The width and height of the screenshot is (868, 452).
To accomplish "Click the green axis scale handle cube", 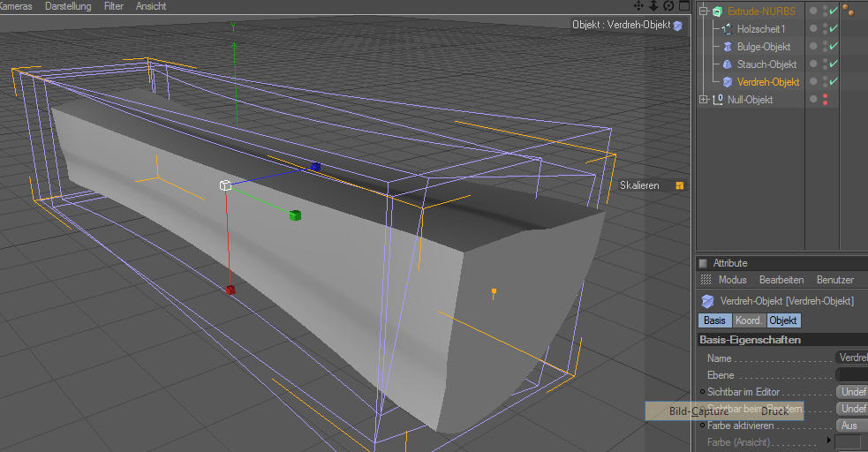I will point(295,215).
